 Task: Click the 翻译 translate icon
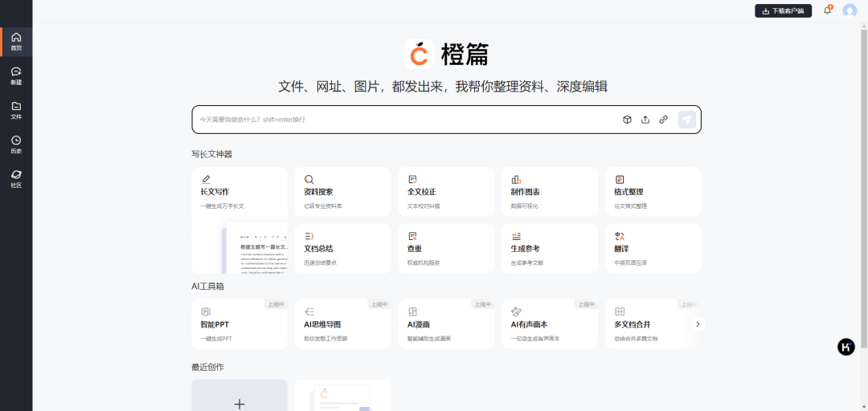pos(620,236)
